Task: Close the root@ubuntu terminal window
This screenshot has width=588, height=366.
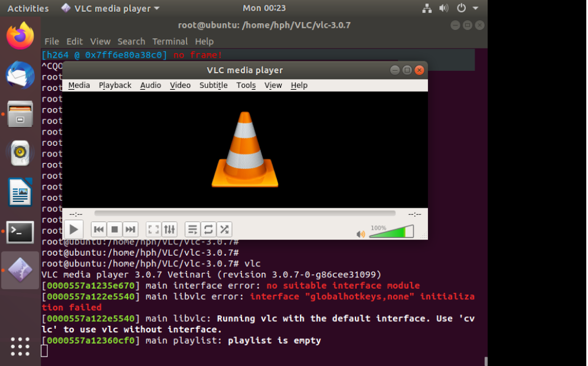Action: pos(479,25)
